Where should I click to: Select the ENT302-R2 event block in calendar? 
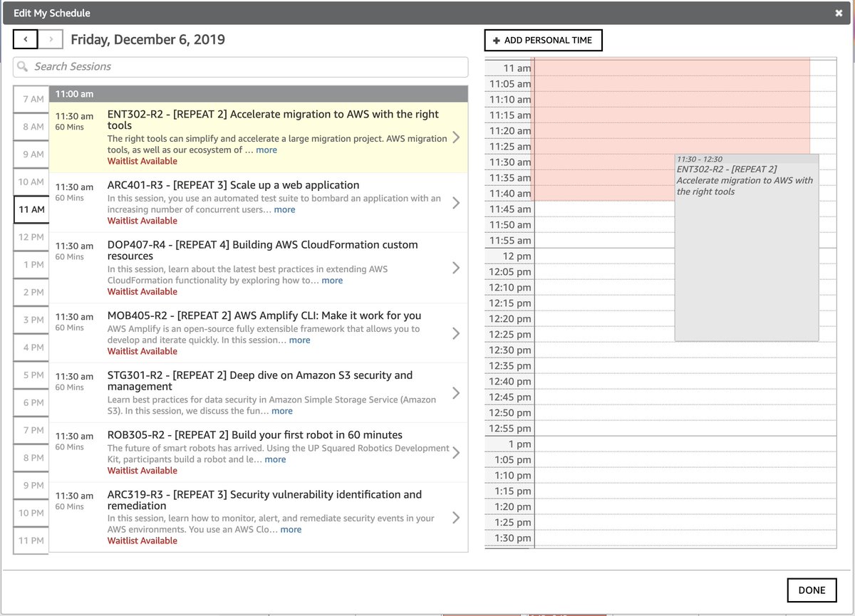747,247
